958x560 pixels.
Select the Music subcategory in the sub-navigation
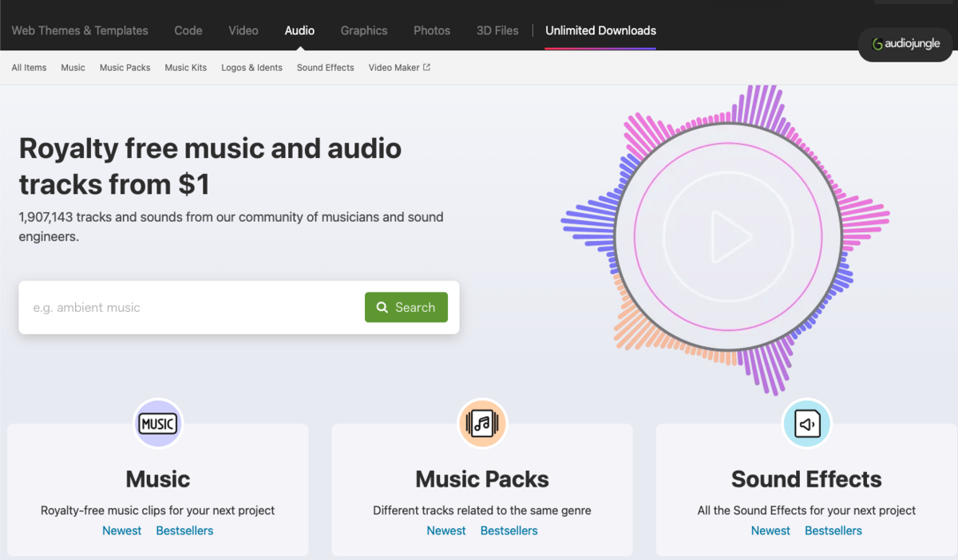pyautogui.click(x=73, y=68)
